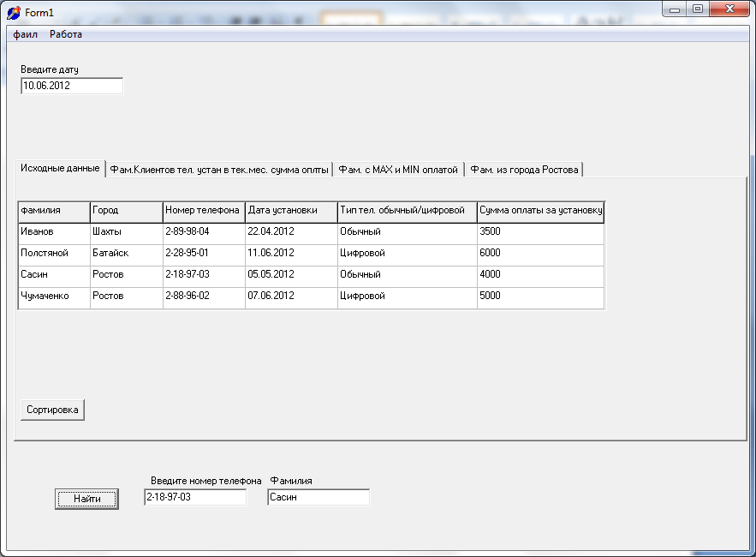
Task: Click the Введите номер телефона label
Action: [x=205, y=481]
